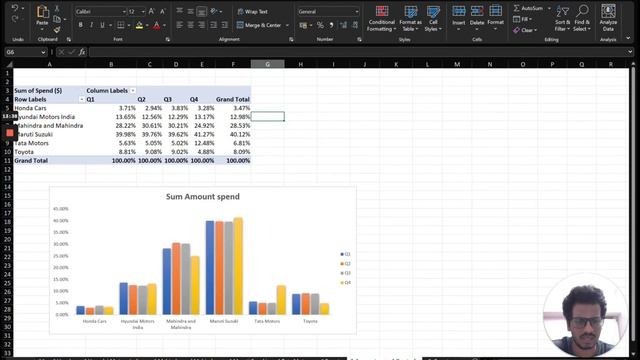Align text right in cell
Viewport: 640px width, 360px height.
pos(201,25)
